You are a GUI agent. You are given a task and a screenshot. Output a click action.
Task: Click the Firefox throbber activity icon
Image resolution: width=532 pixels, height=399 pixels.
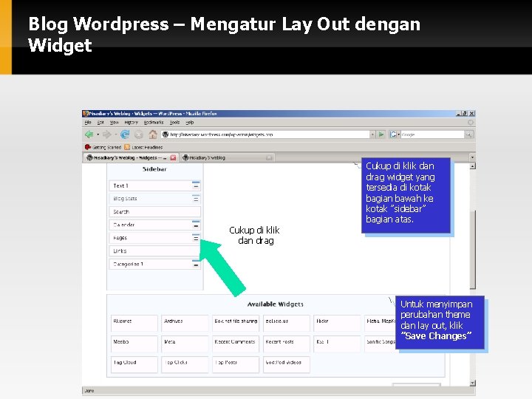pyautogui.click(x=470, y=123)
